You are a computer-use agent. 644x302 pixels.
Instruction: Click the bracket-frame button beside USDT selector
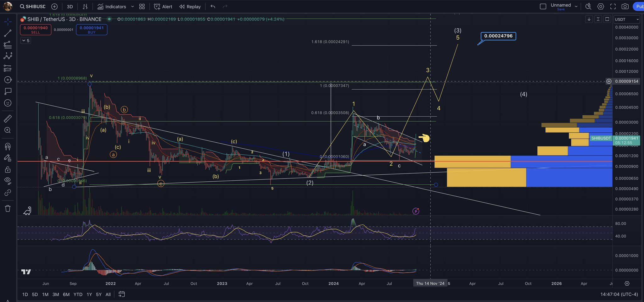(x=607, y=19)
